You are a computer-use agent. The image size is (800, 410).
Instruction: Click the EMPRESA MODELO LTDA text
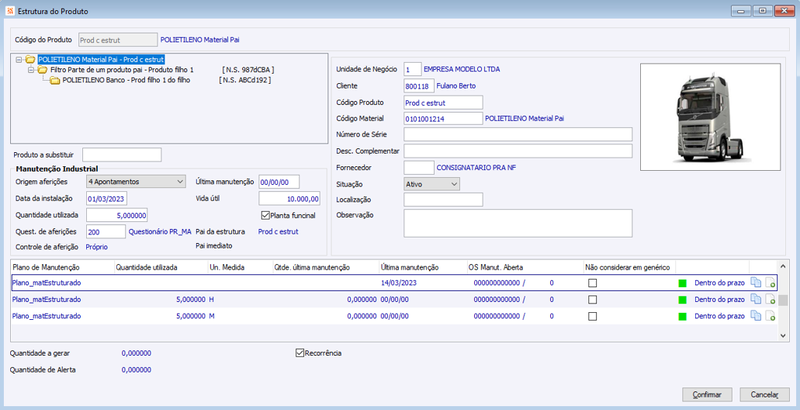click(462, 69)
